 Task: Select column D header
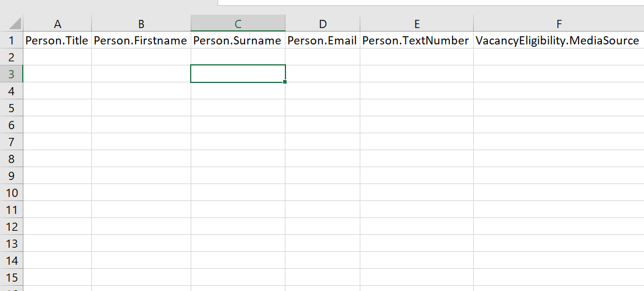point(322,23)
